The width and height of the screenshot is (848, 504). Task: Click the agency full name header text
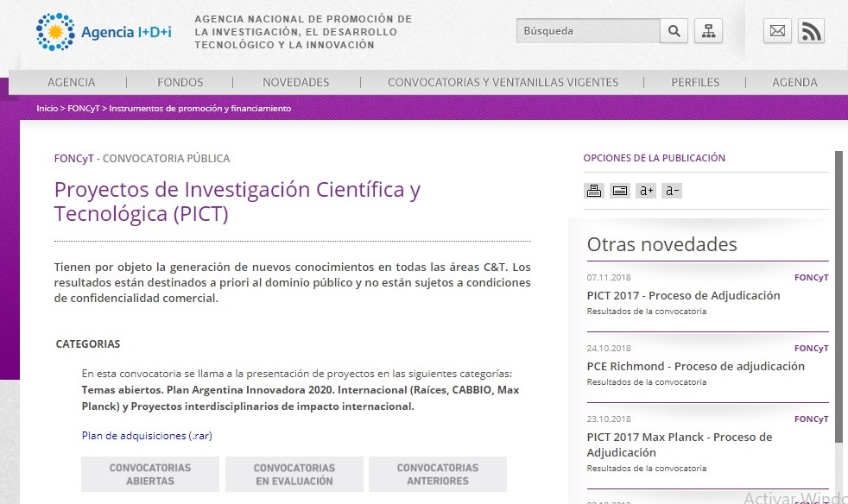(x=303, y=32)
